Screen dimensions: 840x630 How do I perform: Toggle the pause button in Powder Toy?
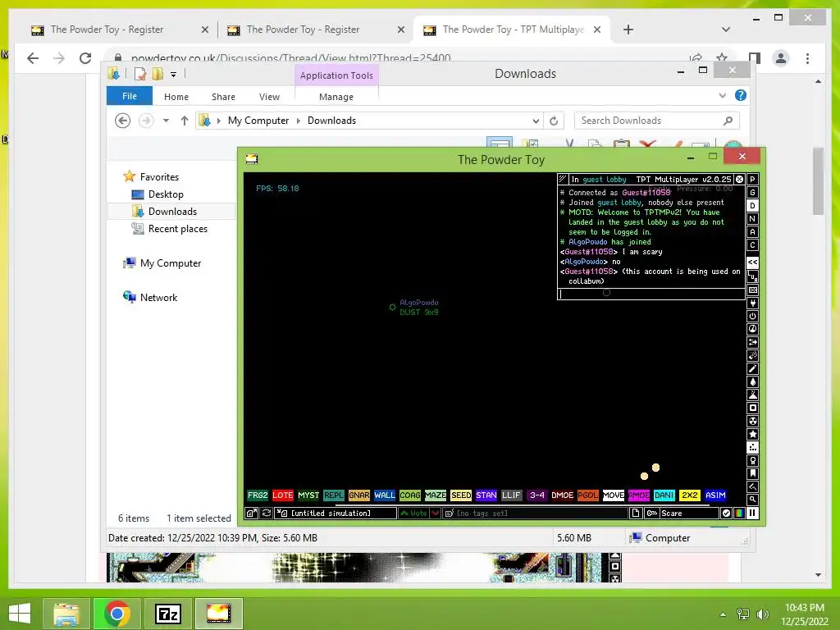(752, 514)
